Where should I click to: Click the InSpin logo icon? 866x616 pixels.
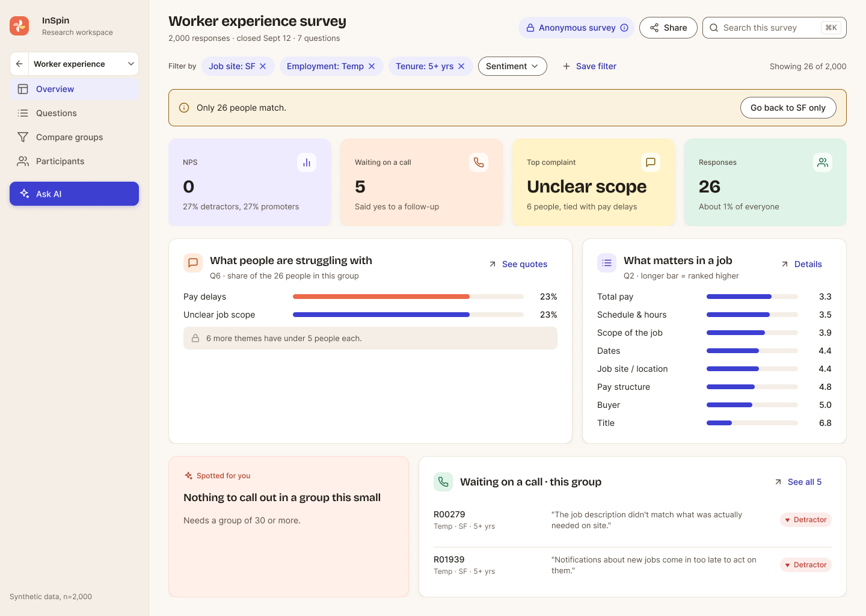tap(19, 26)
